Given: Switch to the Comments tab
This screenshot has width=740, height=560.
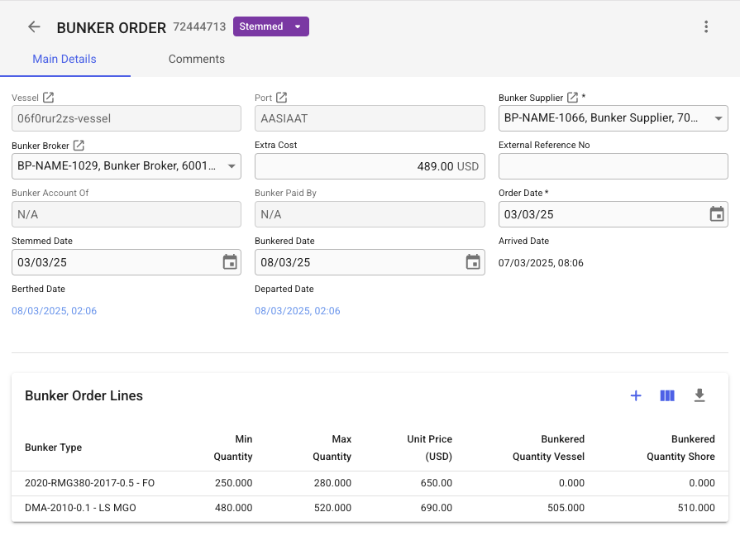Looking at the screenshot, I should point(196,60).
